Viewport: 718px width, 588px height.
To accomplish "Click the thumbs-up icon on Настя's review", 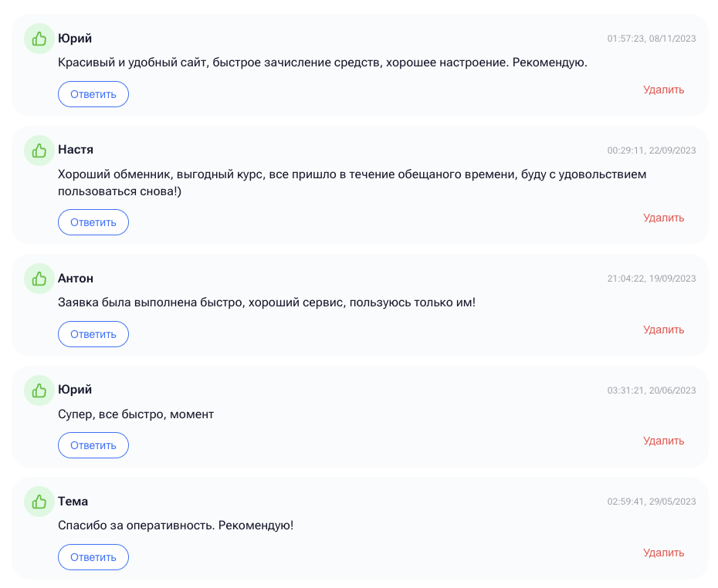I will [x=39, y=150].
